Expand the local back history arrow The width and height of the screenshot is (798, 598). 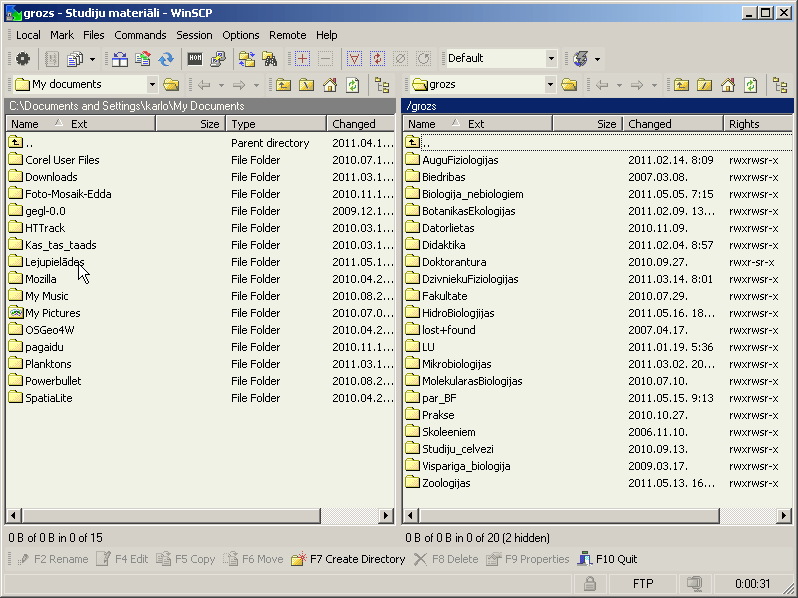click(221, 85)
